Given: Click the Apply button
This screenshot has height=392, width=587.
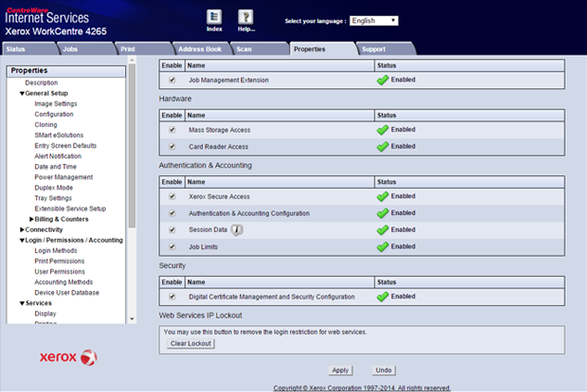Looking at the screenshot, I should 340,370.
